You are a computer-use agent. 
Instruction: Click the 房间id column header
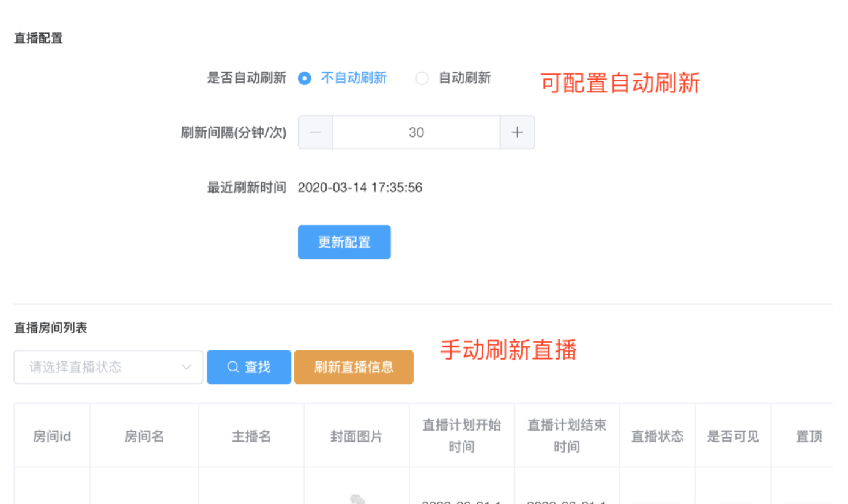coord(51,435)
